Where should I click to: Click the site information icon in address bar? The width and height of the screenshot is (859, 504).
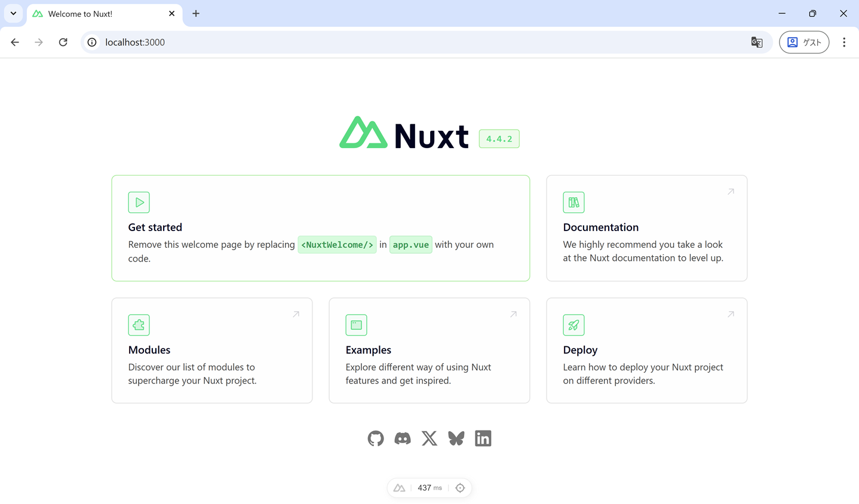pyautogui.click(x=91, y=42)
